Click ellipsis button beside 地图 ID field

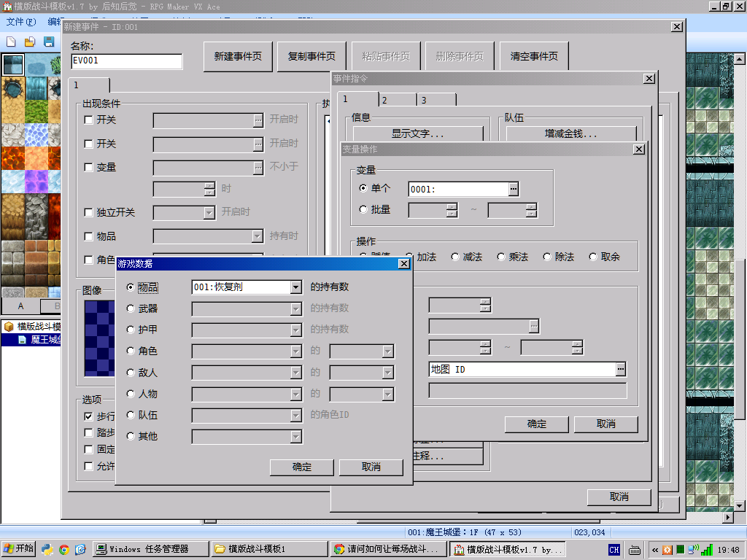[620, 369]
